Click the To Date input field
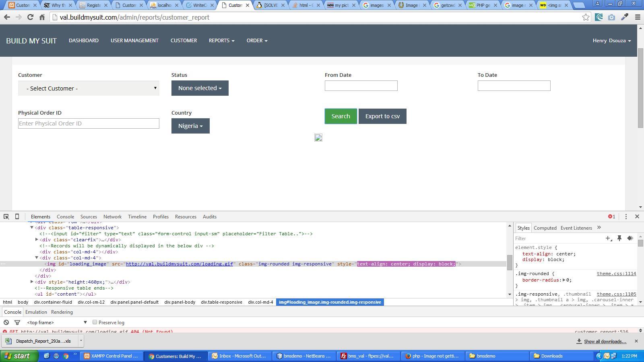 (x=514, y=86)
